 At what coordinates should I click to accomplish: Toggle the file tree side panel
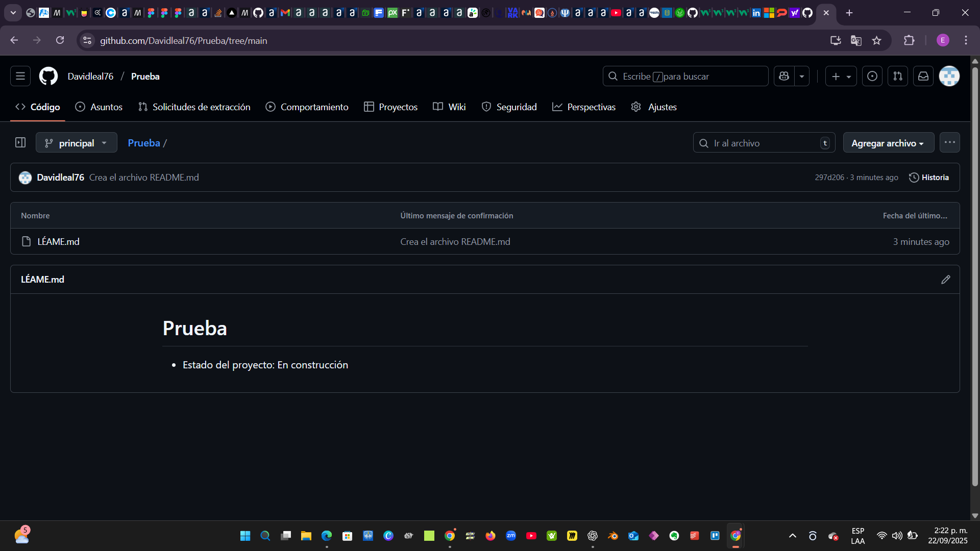pyautogui.click(x=20, y=143)
